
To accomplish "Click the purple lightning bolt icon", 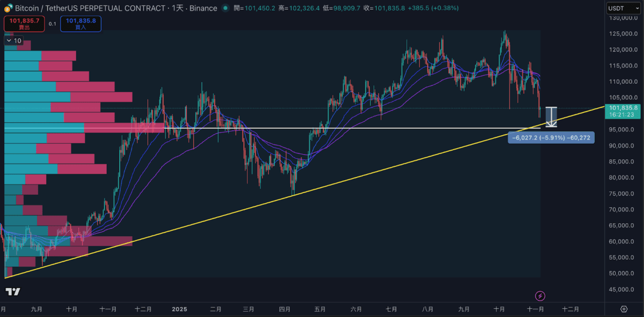I will (540, 296).
